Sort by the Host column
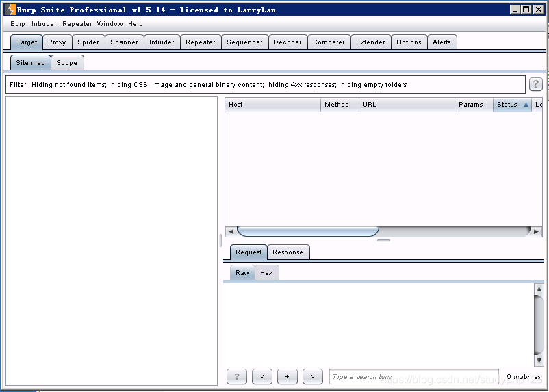Screen dimensions: 549x392 tap(272, 105)
